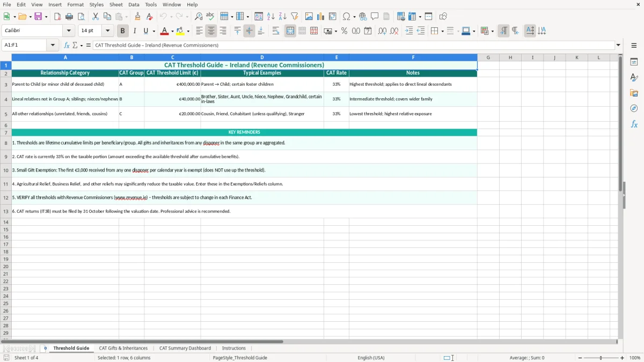
Task: Open the sidebar Functions panel (fx)
Action: (634, 124)
